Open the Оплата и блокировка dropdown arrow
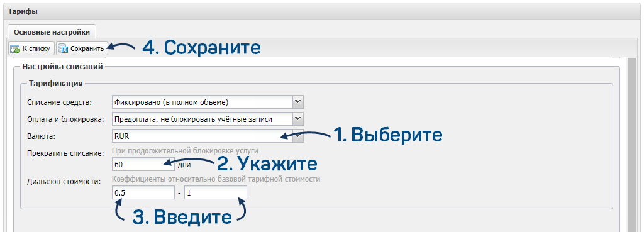 297,119
